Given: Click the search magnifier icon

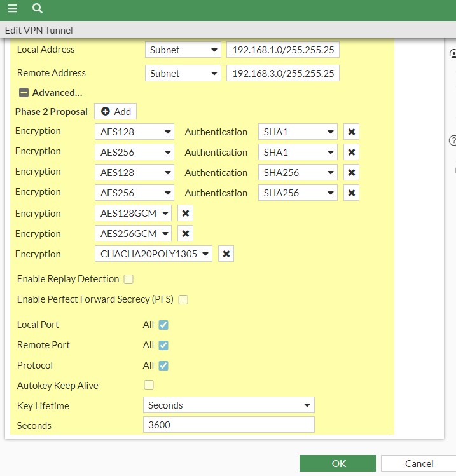Looking at the screenshot, I should point(38,8).
